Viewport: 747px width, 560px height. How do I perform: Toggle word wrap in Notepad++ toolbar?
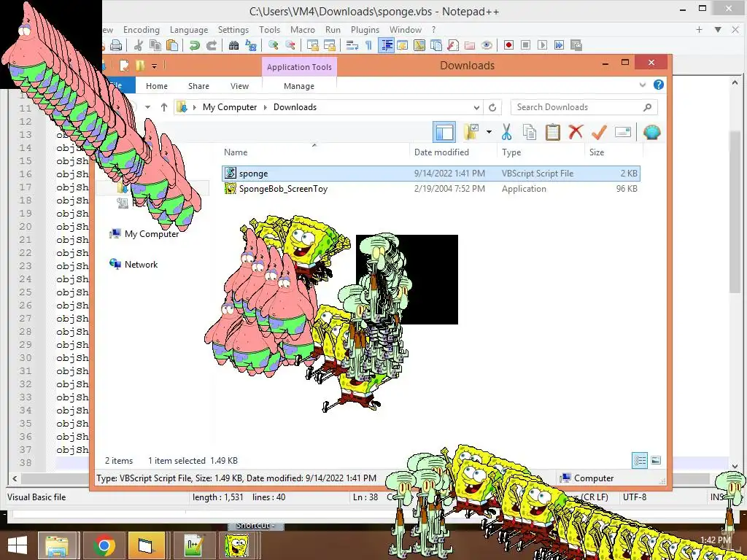[352, 45]
